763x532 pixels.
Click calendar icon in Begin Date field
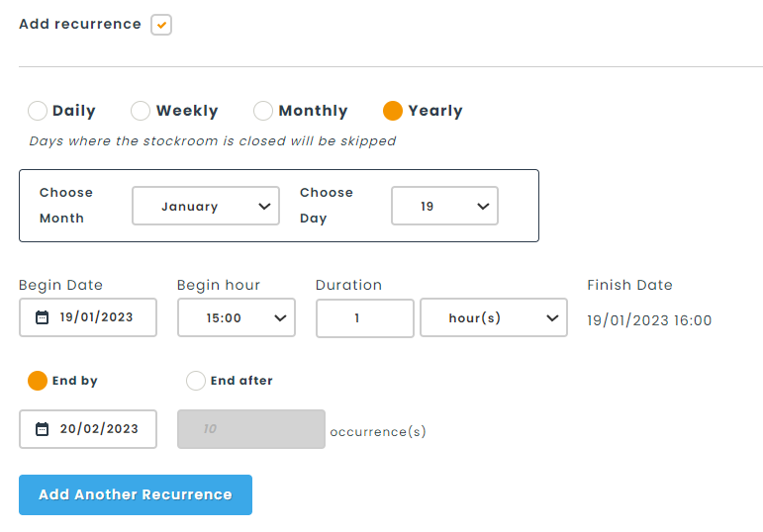(42, 318)
